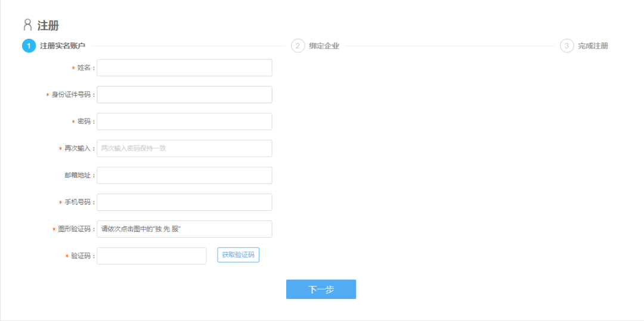
Task: Click the 邮箱地址 email field
Action: pyautogui.click(x=184, y=176)
